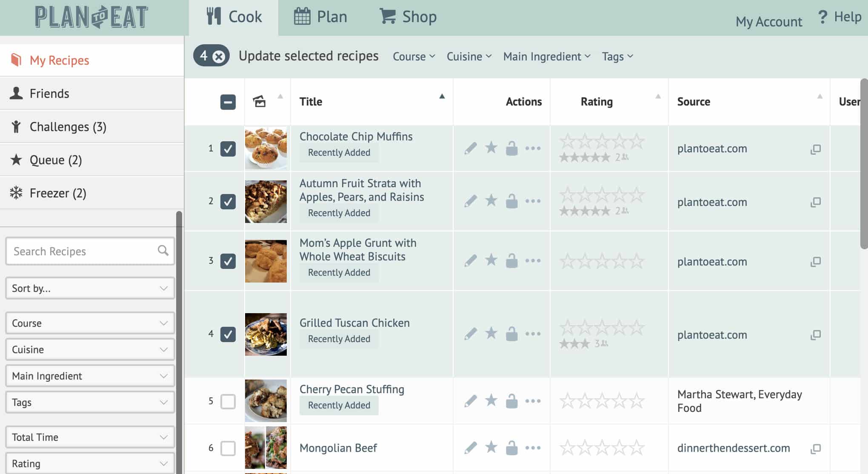Uncheck the Chocolate Chip Muffins checkbox
Screen dimensions: 868x474
[x=228, y=148]
